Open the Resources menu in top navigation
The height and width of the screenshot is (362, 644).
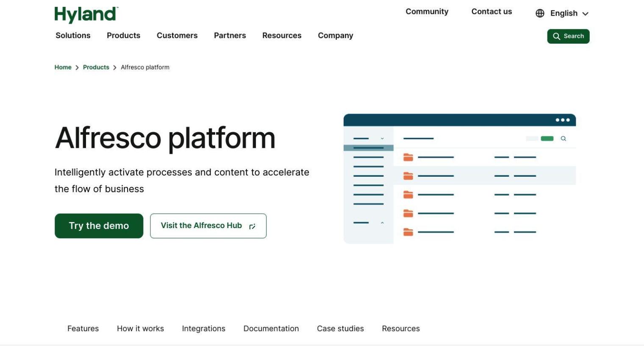point(282,36)
